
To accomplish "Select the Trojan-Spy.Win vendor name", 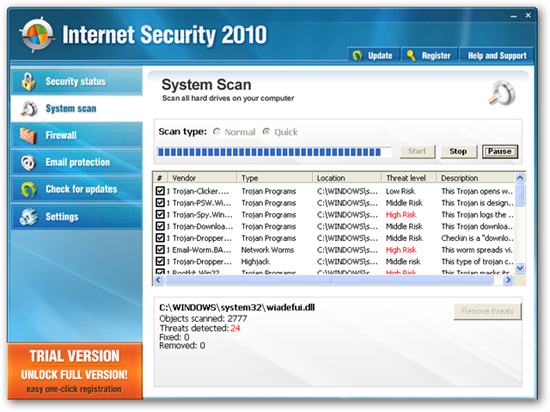I will click(x=202, y=215).
